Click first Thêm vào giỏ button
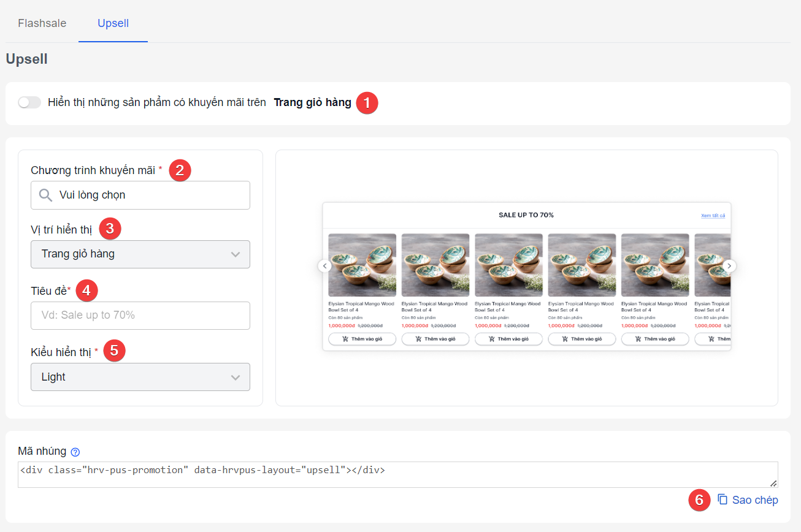The width and height of the screenshot is (801, 532). pos(362,339)
